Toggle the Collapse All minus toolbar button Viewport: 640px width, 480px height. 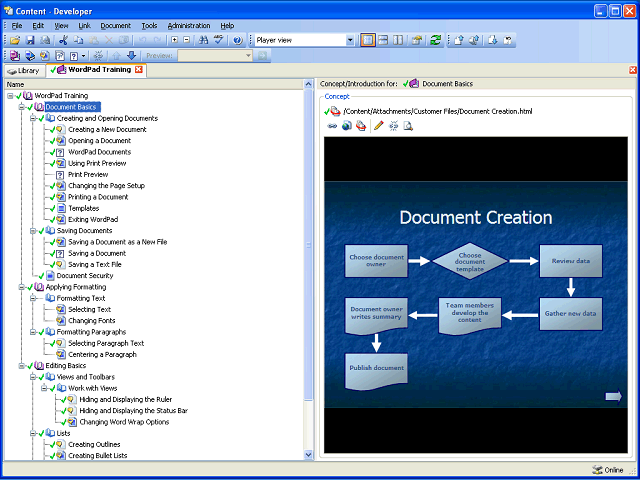[x=186, y=40]
